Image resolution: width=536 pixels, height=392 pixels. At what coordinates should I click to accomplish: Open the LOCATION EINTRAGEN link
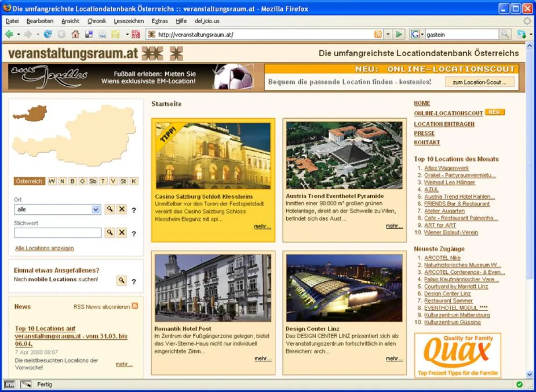[x=444, y=124]
